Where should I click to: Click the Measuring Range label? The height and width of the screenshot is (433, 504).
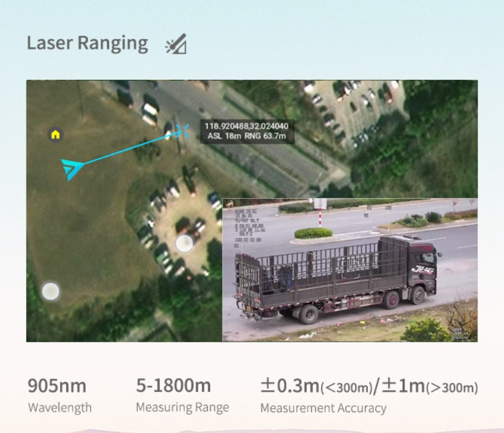(183, 408)
